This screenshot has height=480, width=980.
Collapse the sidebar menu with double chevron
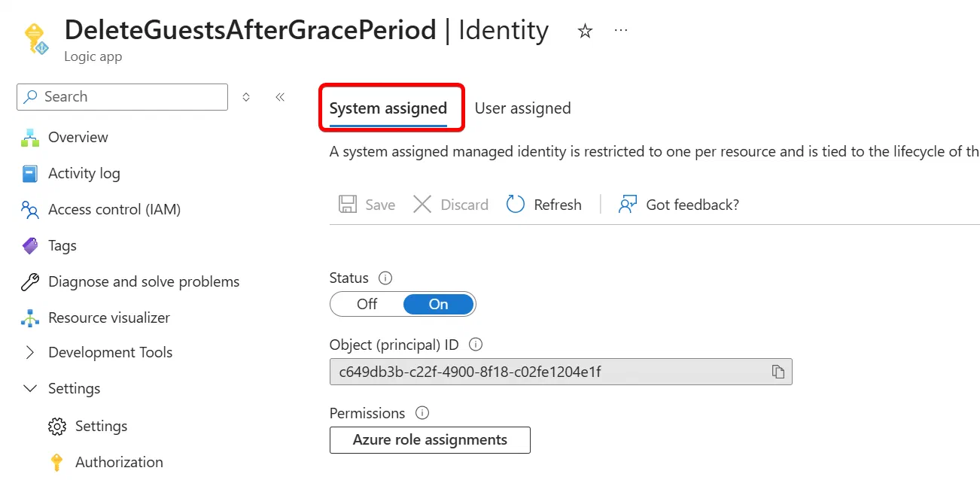click(280, 97)
